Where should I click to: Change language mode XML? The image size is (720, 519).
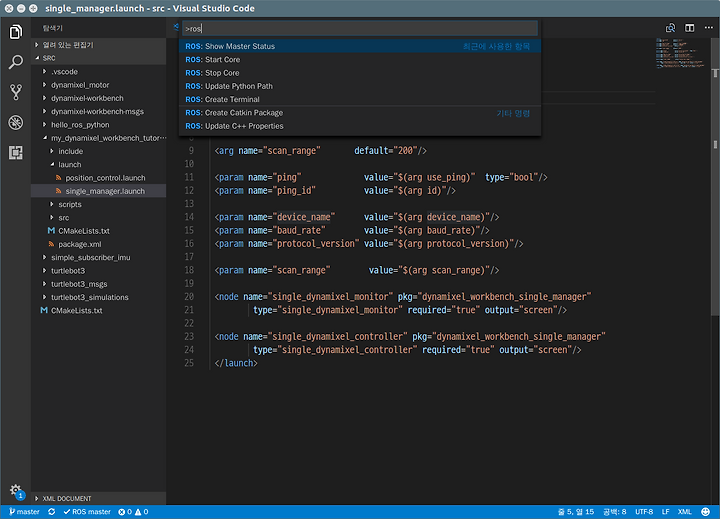tap(685, 512)
